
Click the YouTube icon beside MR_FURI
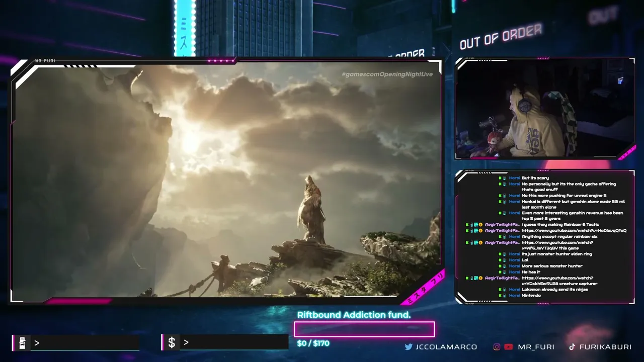point(509,347)
